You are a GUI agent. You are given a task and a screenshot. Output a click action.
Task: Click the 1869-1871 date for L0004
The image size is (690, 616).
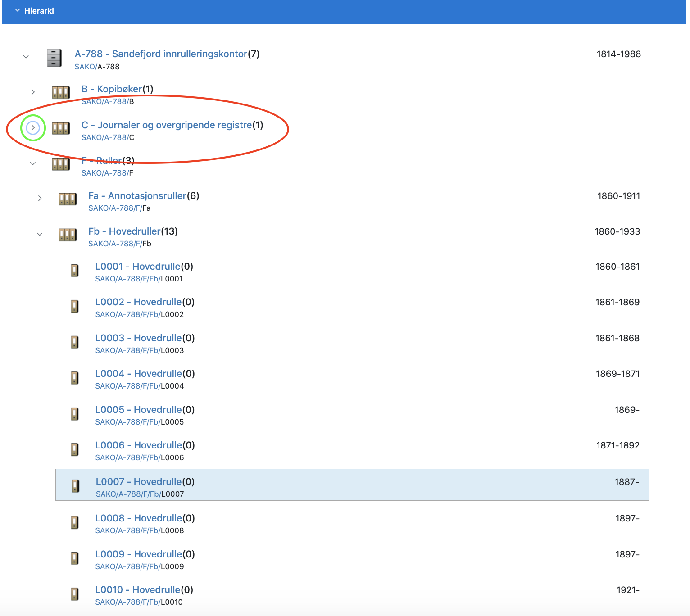pyautogui.click(x=618, y=374)
